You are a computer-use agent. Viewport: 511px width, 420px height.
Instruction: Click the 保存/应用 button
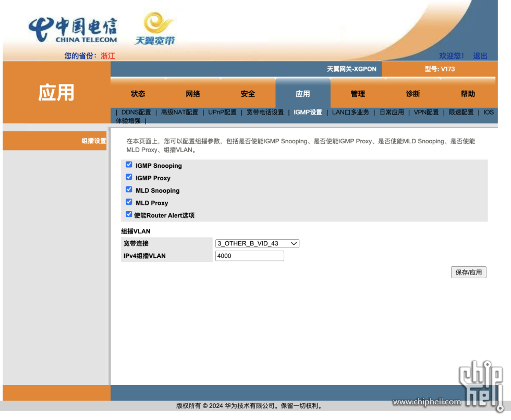point(469,273)
